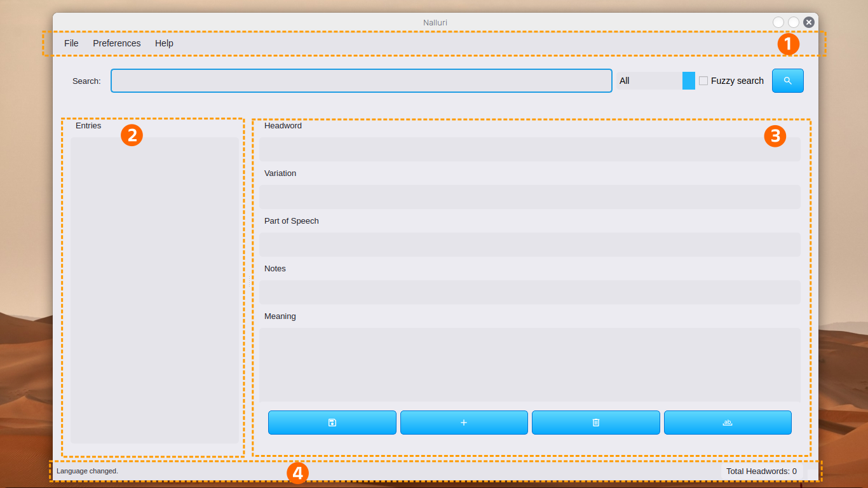This screenshot has height=488, width=868.
Task: Open the Help menu
Action: 164,43
